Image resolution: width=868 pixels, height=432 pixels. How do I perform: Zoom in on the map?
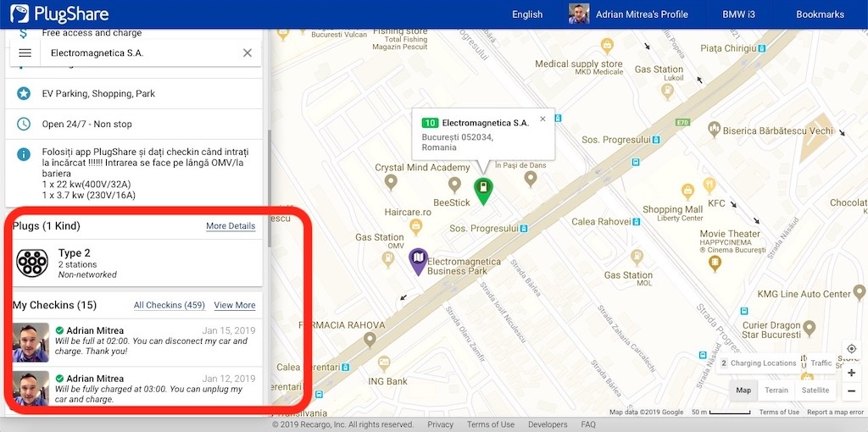click(851, 373)
